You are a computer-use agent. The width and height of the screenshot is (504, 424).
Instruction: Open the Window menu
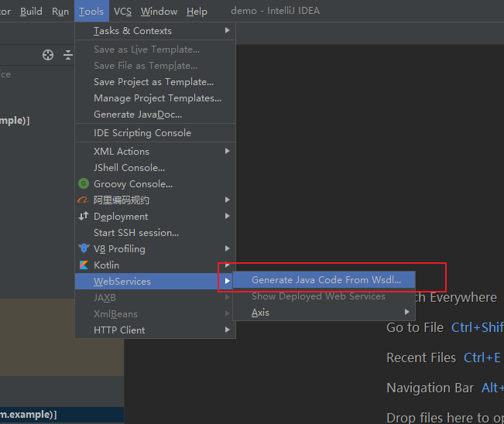(x=159, y=12)
